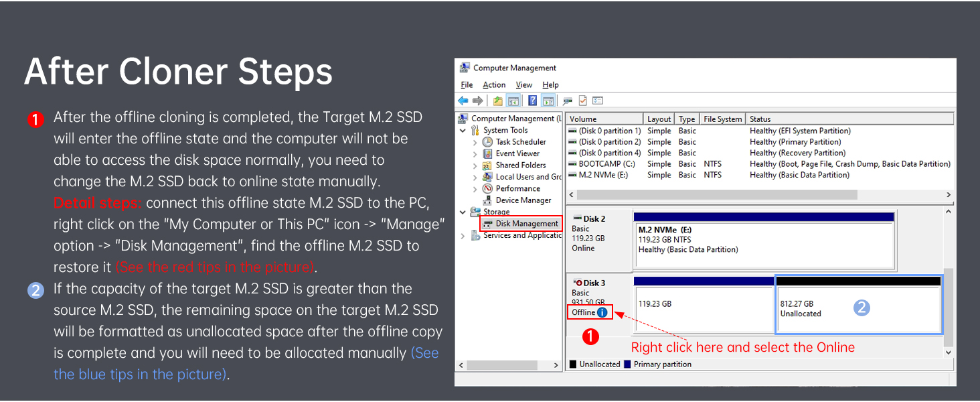Screen dimensions: 980x402
Task: Click the blue Help question-mark toolbar icon
Action: pos(533,100)
